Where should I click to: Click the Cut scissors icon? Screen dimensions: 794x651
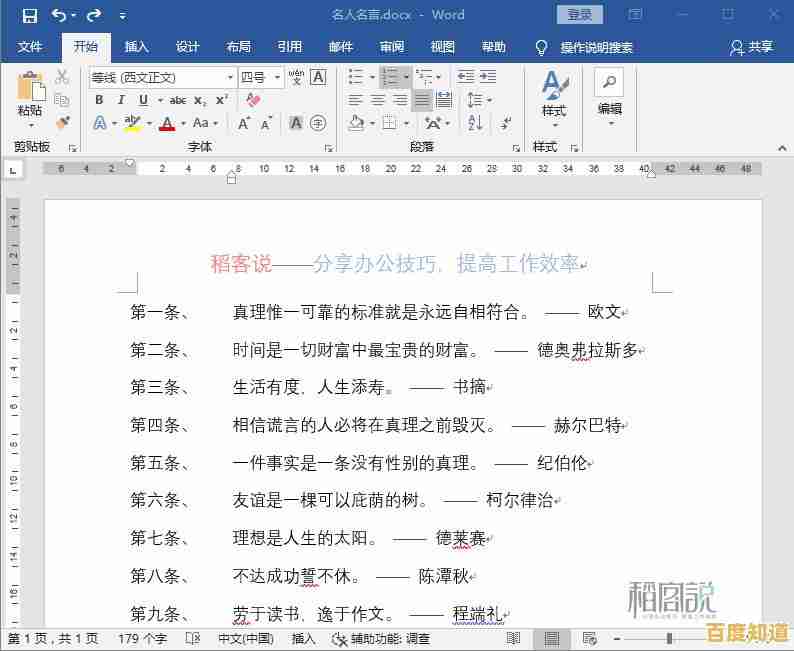[x=62, y=77]
